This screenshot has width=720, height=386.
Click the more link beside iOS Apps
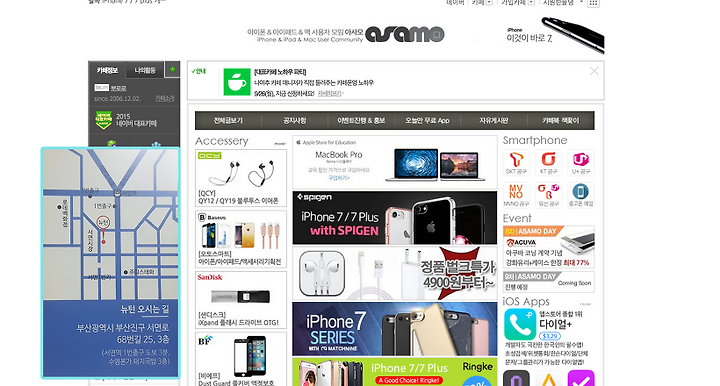tap(586, 304)
